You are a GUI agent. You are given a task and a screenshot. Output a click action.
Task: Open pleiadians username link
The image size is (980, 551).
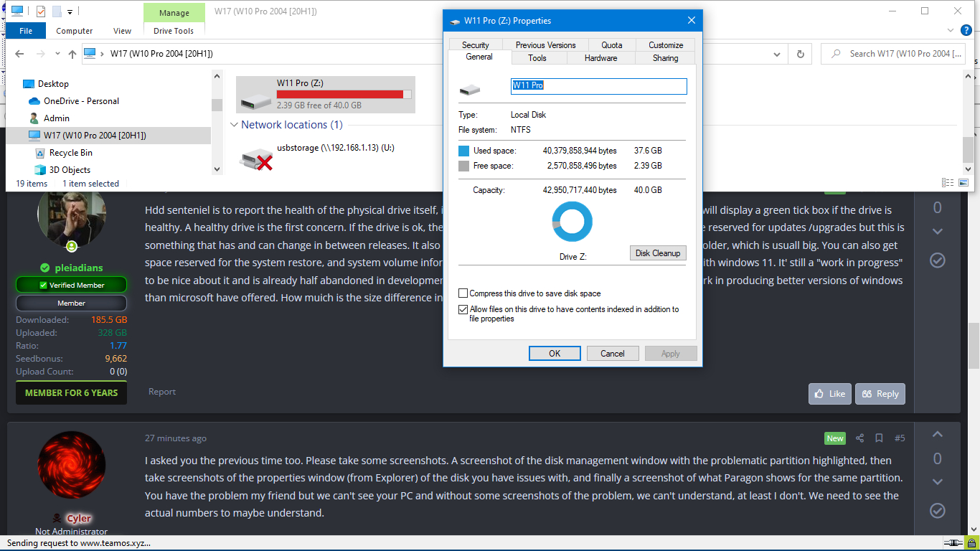79,268
